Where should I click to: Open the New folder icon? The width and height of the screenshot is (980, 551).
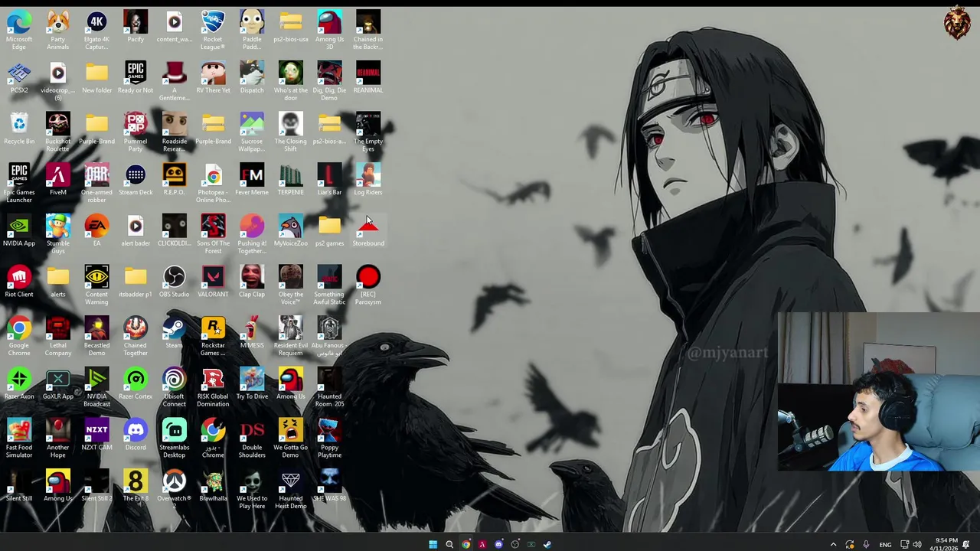pyautogui.click(x=96, y=78)
